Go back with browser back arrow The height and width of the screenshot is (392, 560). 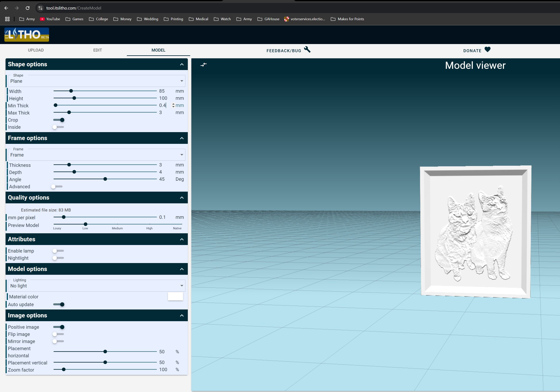click(6, 8)
